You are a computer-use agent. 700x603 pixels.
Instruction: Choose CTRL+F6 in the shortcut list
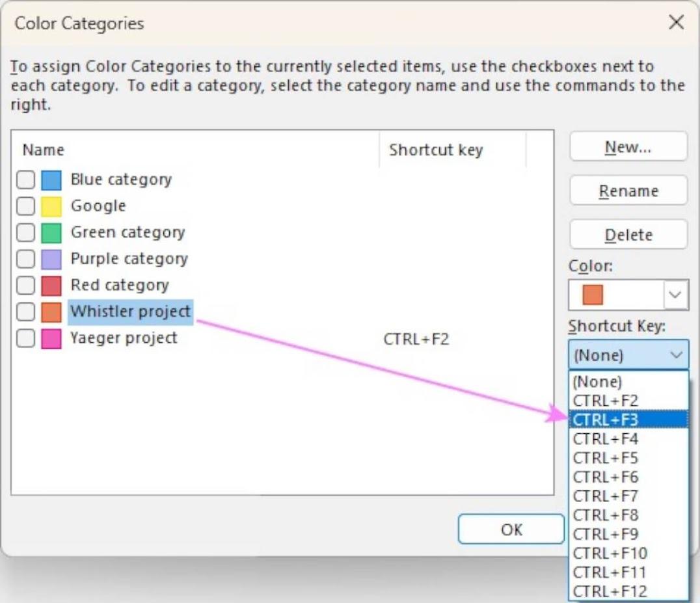point(628,477)
